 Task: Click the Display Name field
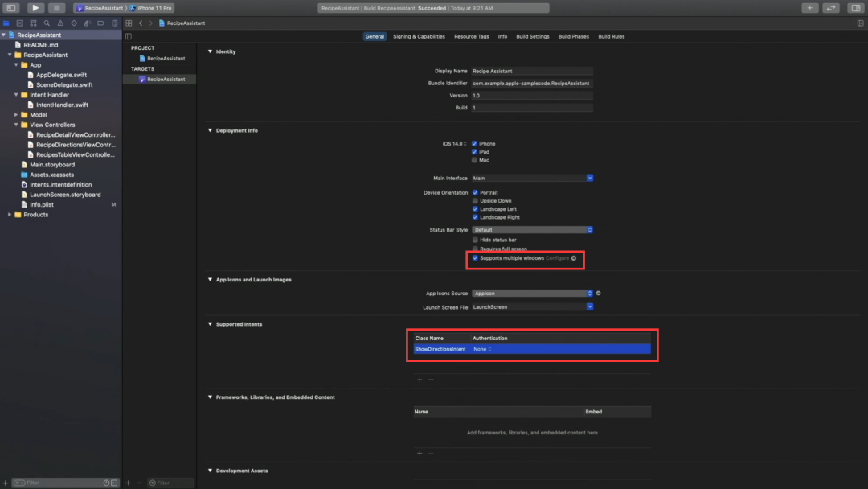coord(532,71)
